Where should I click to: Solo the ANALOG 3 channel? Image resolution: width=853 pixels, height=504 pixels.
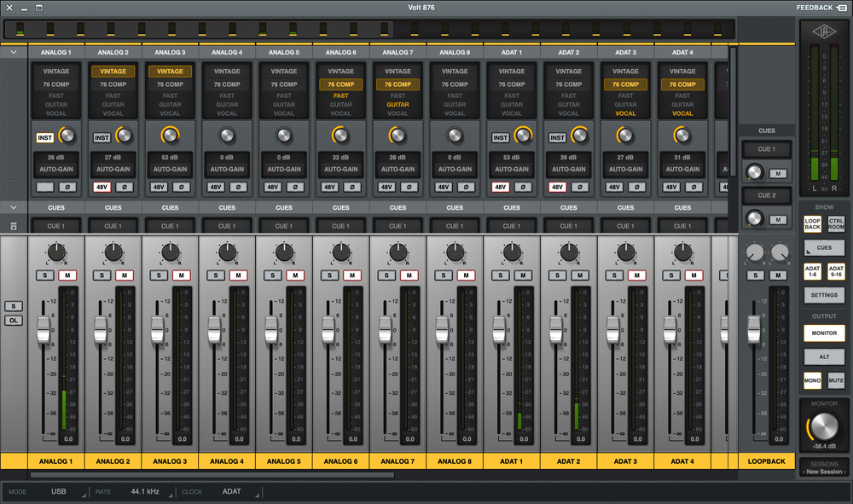tap(159, 275)
